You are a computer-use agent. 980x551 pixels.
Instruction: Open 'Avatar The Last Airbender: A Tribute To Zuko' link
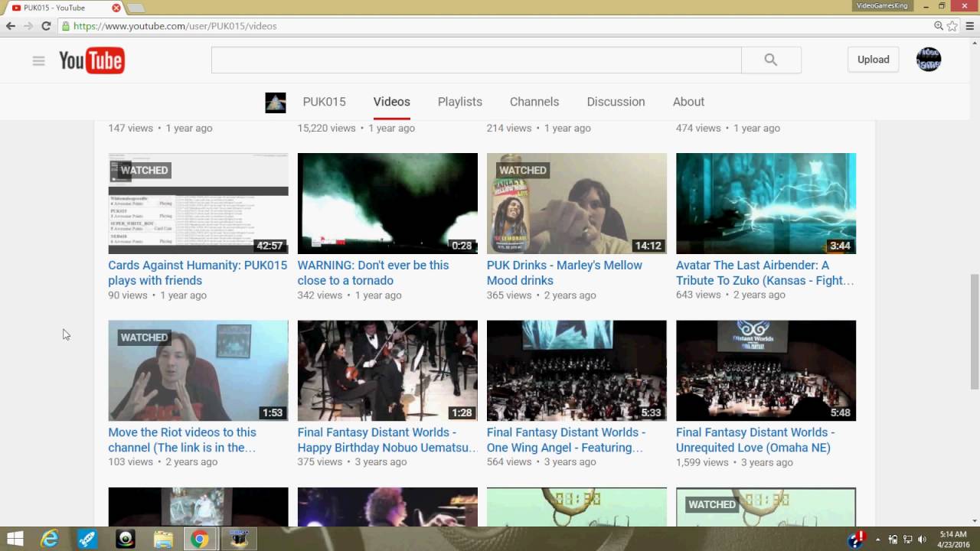765,272
